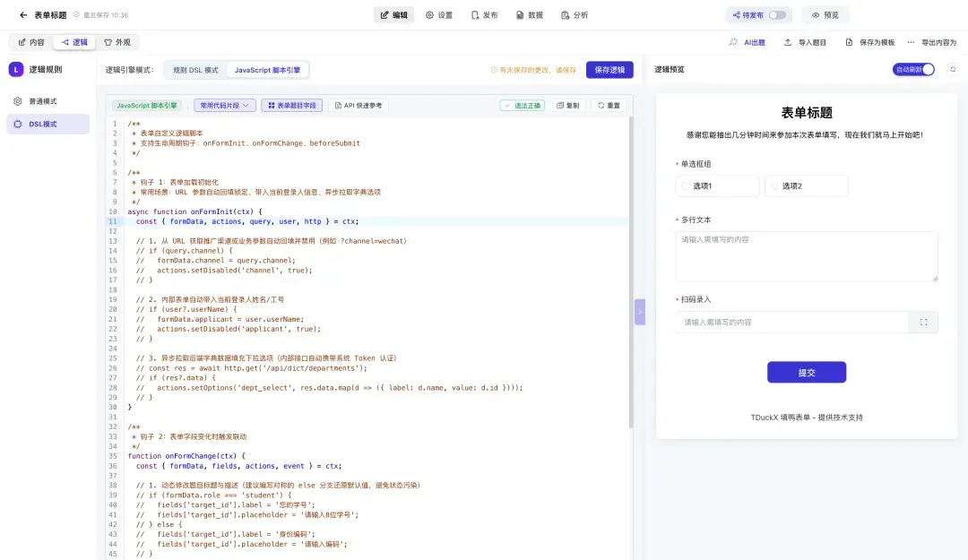Select radio option 选项2
Viewport: 968px width, 560px height.
(x=807, y=185)
